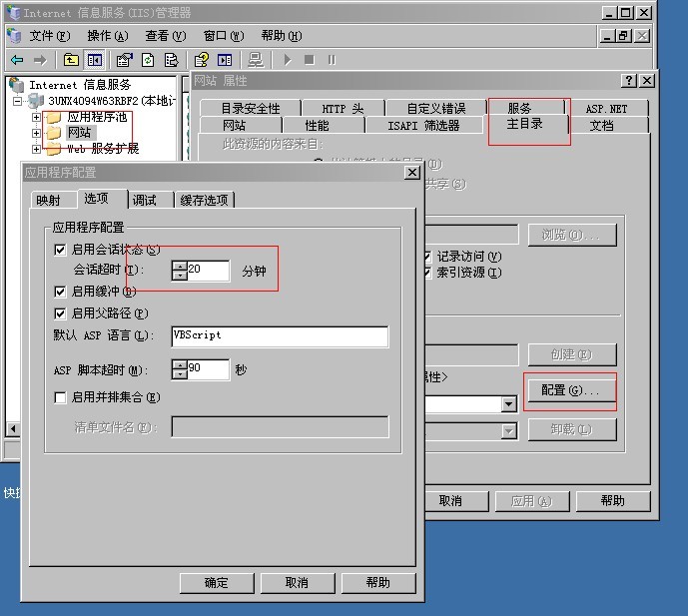
Task: Enable the 启用并排集合 checkbox
Action: tap(61, 397)
